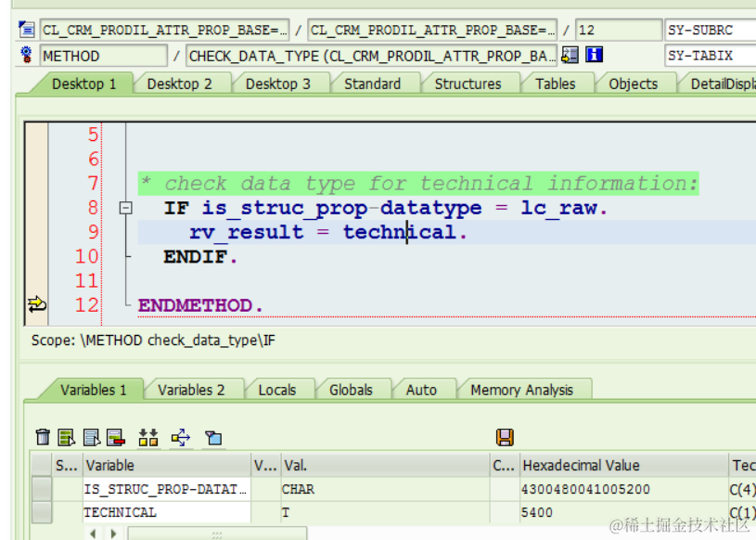Select the Variables 2 tab
Screen dimensions: 756x540
click(x=191, y=390)
